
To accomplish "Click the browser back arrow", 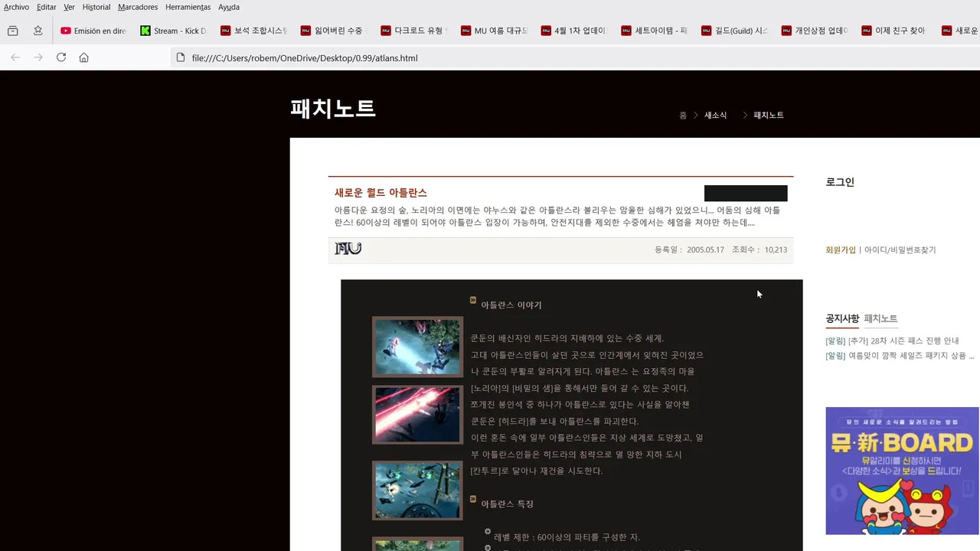I will click(15, 57).
